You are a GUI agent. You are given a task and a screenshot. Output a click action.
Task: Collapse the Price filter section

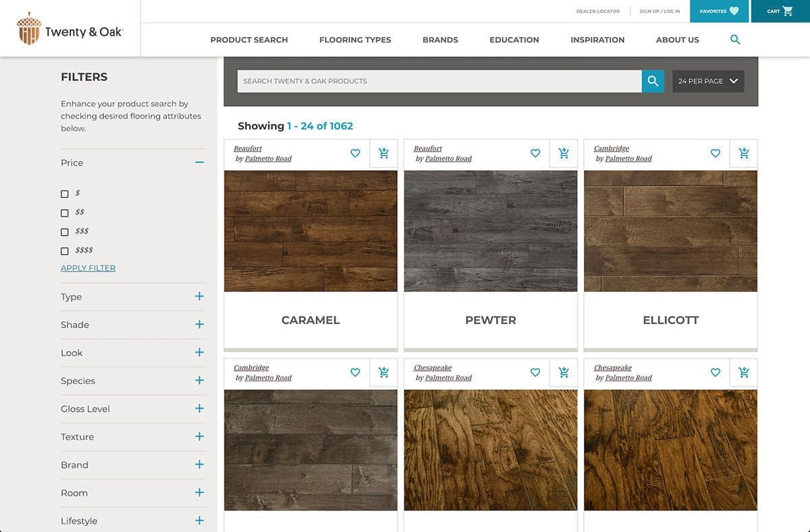tap(199, 163)
